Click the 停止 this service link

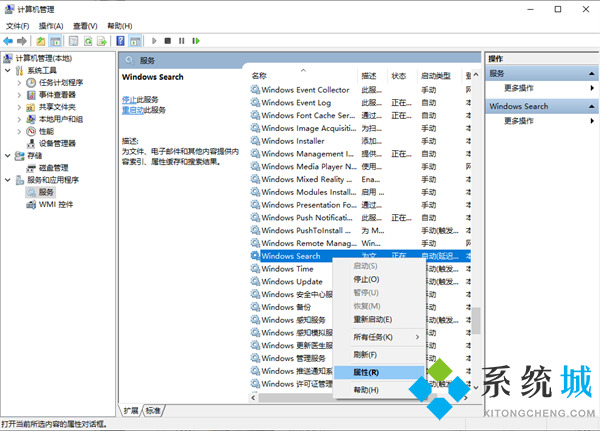coord(129,100)
